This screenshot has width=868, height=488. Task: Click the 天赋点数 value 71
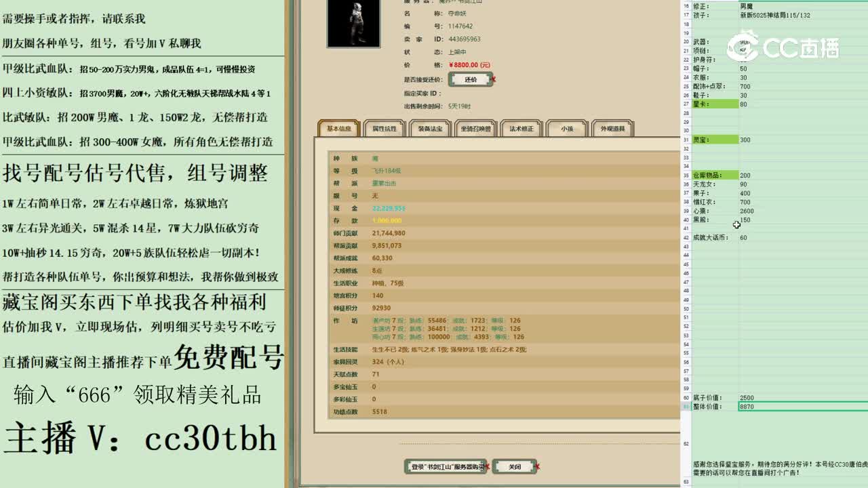click(376, 374)
